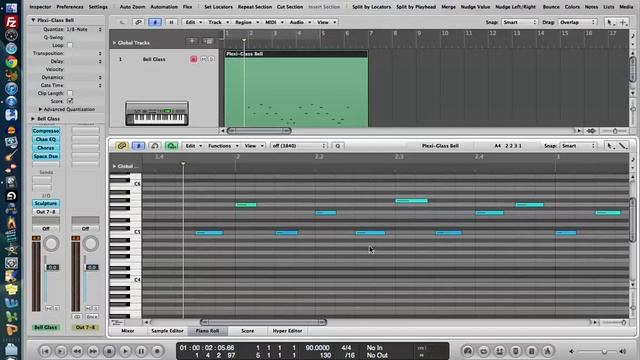Viewport: 640px width, 360px height.
Task: Uncheck the Score checkbox
Action: click(70, 101)
